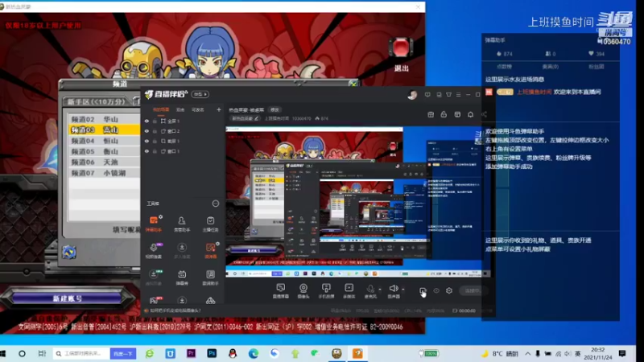Image resolution: width=644 pixels, height=362 pixels.
Task: Open the mode switch pill next to 直播伴侣 logo
Action: pyautogui.click(x=200, y=94)
